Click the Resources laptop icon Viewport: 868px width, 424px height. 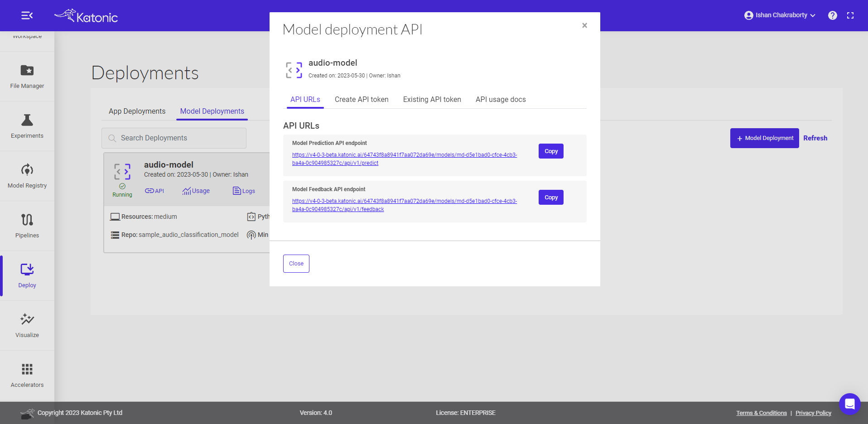(115, 217)
